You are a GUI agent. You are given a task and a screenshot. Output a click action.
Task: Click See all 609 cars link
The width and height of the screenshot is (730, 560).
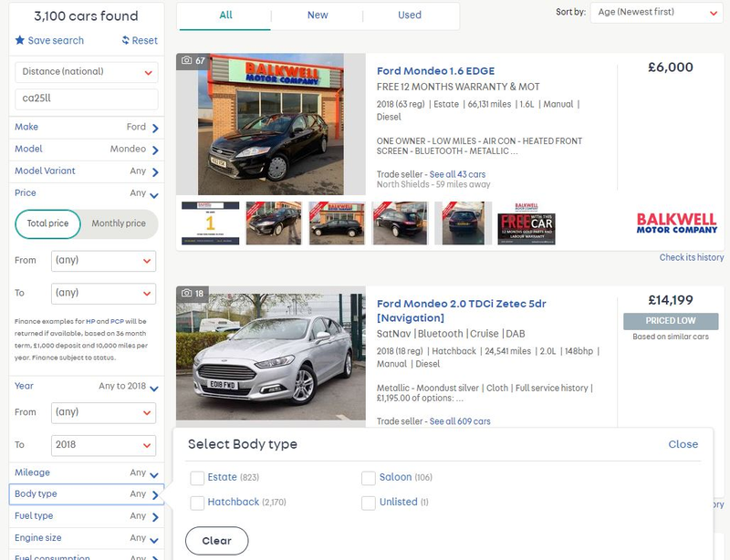460,421
